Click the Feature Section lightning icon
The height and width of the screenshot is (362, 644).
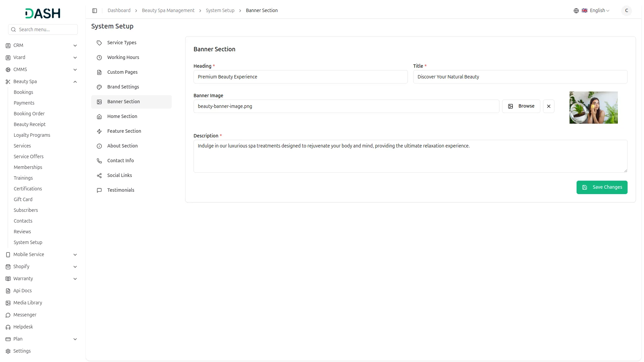coord(99,131)
